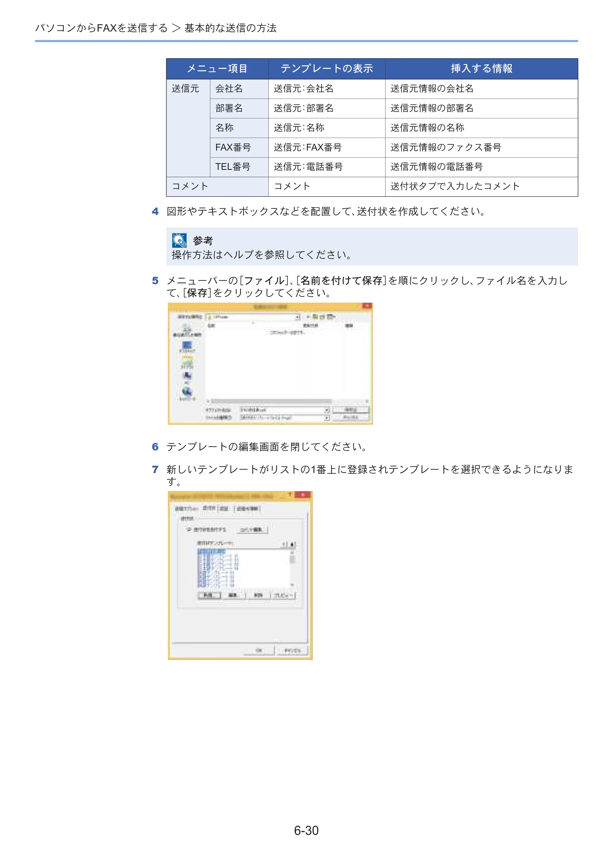Toggle the attach cover page checkbox

pyautogui.click(x=189, y=529)
